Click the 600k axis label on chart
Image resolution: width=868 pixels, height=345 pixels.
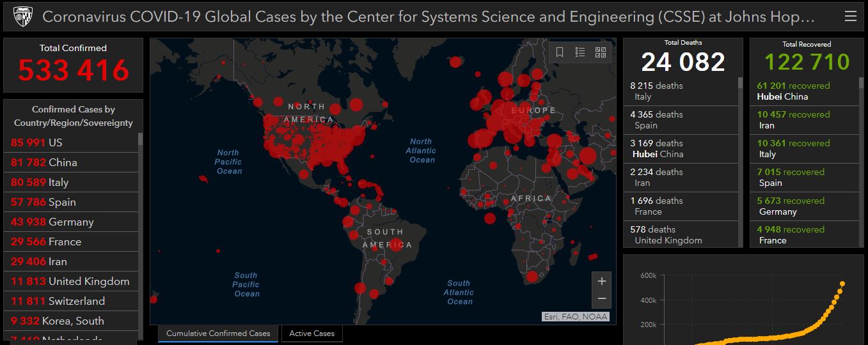[648, 275]
